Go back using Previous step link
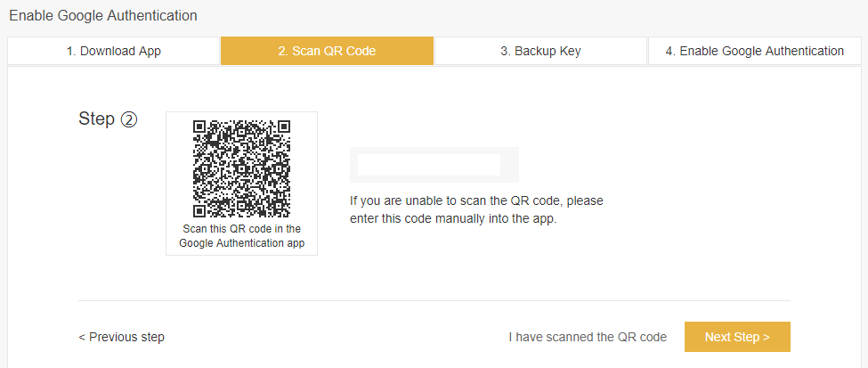Image resolution: width=868 pixels, height=368 pixels. [122, 337]
